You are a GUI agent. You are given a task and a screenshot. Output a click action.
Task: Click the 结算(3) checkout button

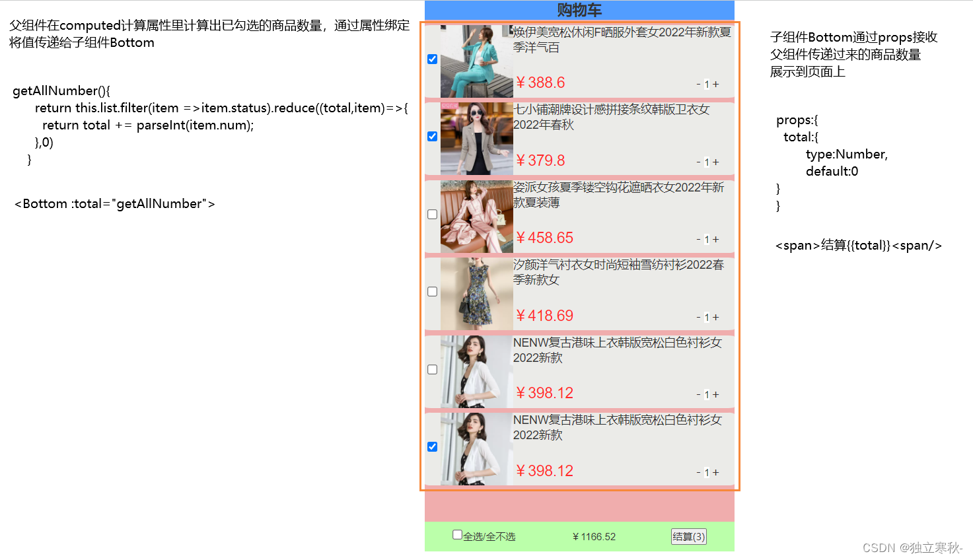tap(689, 537)
